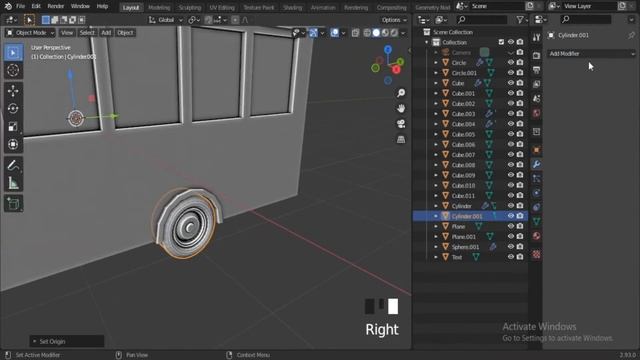Open the Object properties orange square tab
Image resolution: width=640 pixels, height=360 pixels.
[536, 150]
